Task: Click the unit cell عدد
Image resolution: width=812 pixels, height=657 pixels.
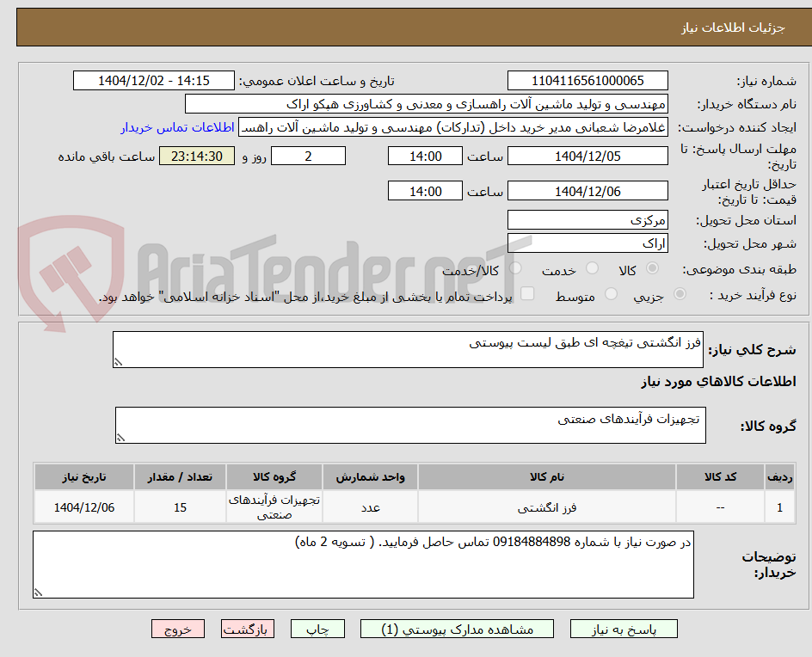Action: point(370,507)
